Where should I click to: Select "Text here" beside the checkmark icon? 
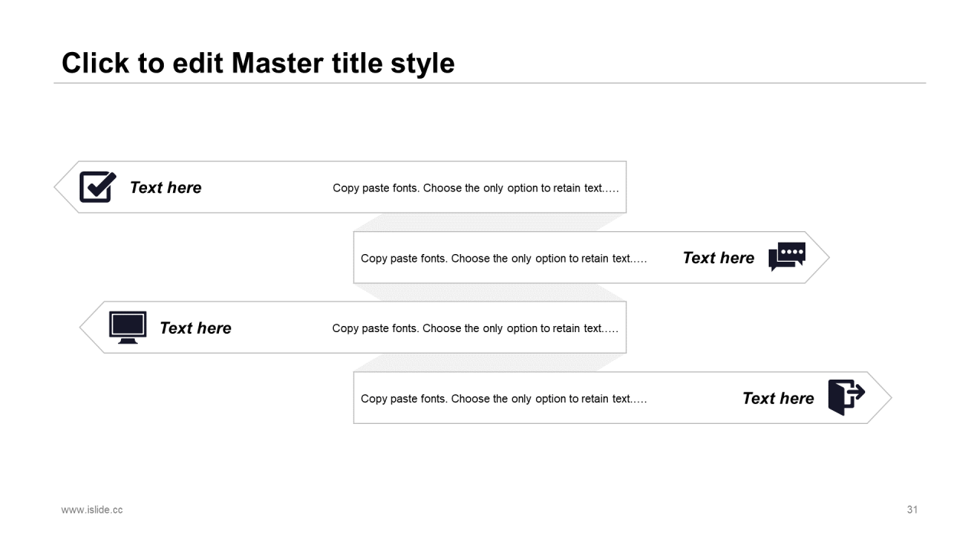tap(165, 187)
